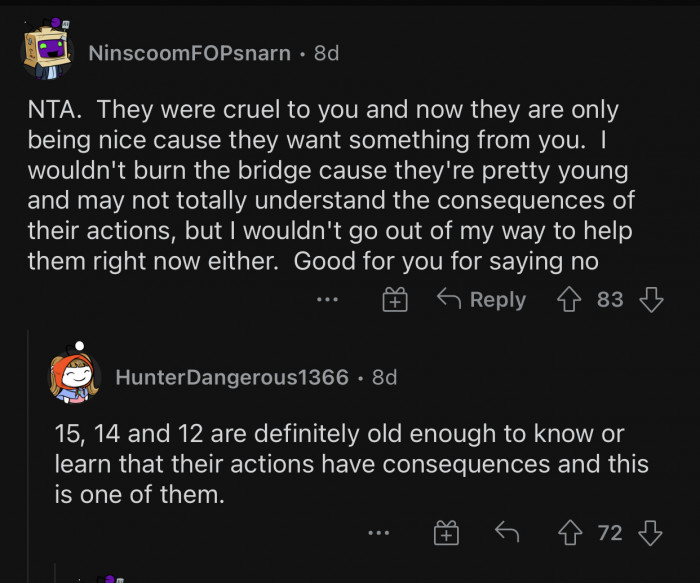Downvote HunterDangerous1366's reply

pos(651,534)
